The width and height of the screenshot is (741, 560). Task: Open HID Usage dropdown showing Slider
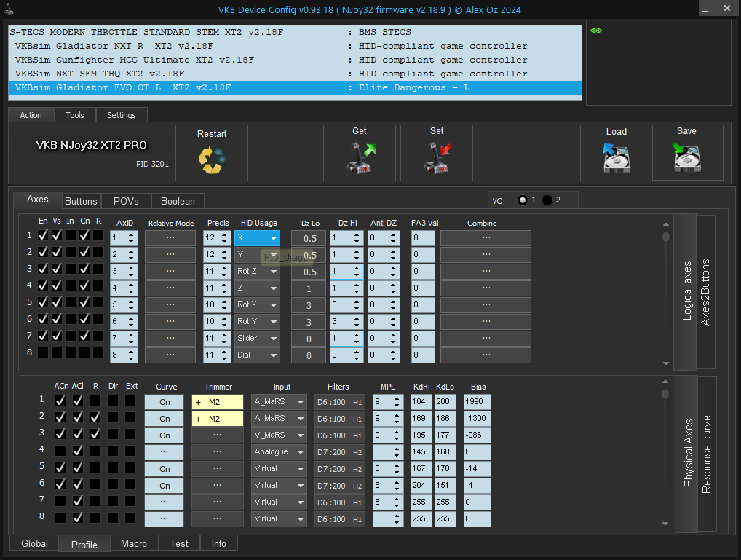click(x=257, y=338)
